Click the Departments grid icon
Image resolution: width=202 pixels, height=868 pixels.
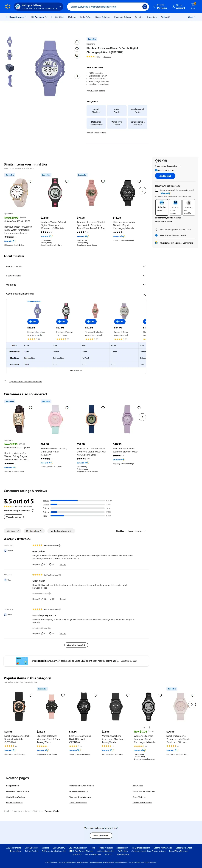tap(7, 17)
